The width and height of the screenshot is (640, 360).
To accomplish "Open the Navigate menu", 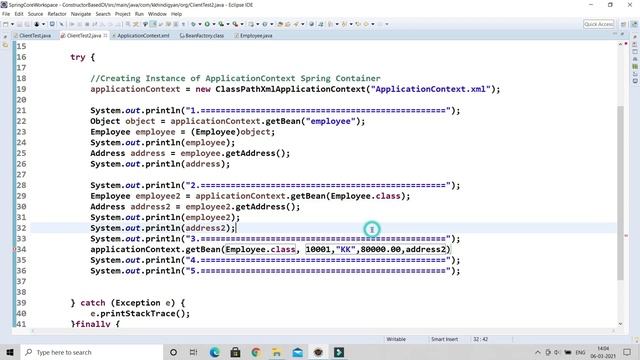I will click(81, 14).
